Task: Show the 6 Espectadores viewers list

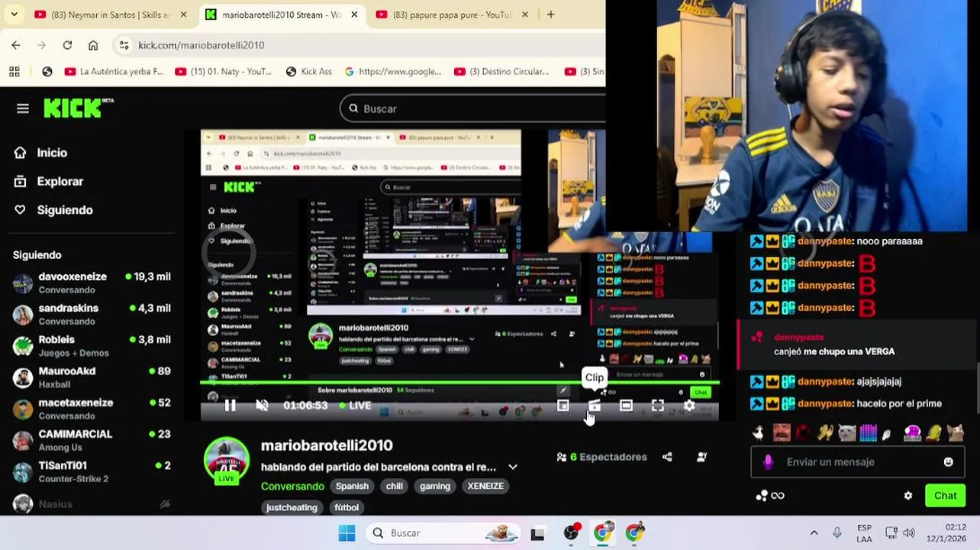Action: pos(602,457)
